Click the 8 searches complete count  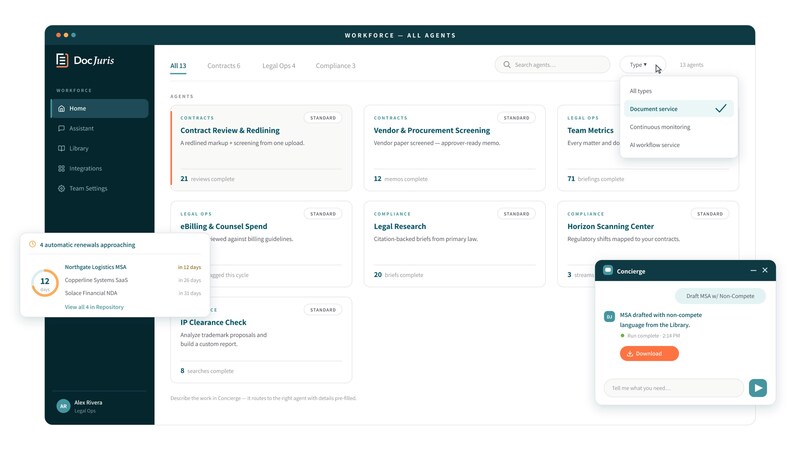pyautogui.click(x=207, y=371)
